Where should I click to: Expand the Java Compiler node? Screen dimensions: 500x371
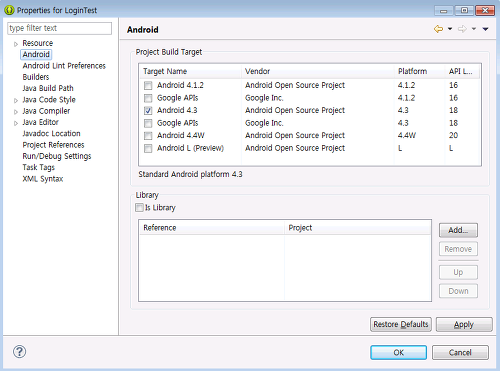click(16, 112)
